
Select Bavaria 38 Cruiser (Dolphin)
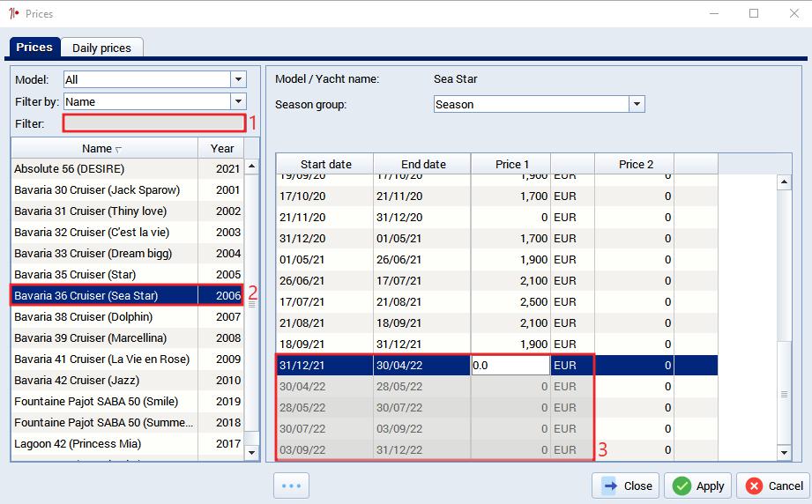click(127, 316)
